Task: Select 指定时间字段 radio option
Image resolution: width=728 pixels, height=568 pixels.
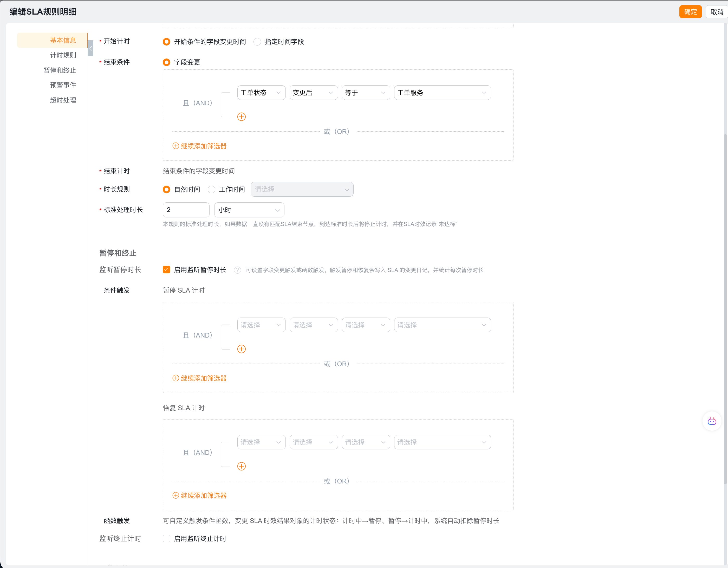Action: click(257, 42)
